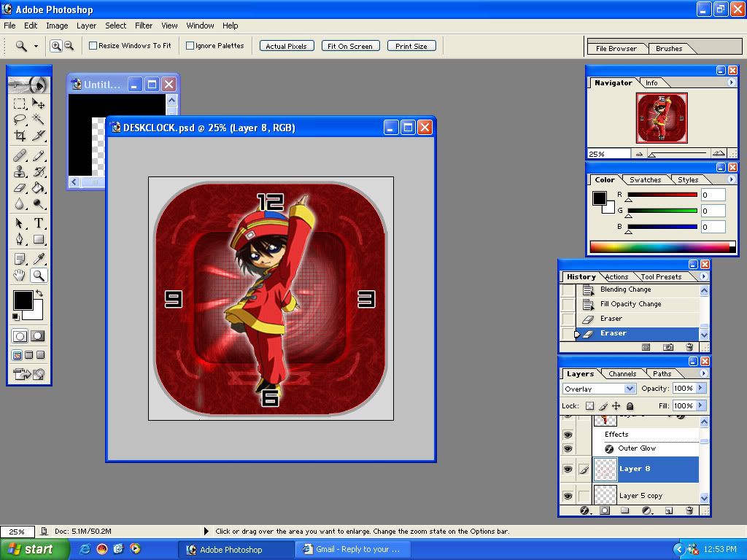Viewport: 747px width, 560px height.
Task: Select the History Brush tool
Action: point(39,171)
